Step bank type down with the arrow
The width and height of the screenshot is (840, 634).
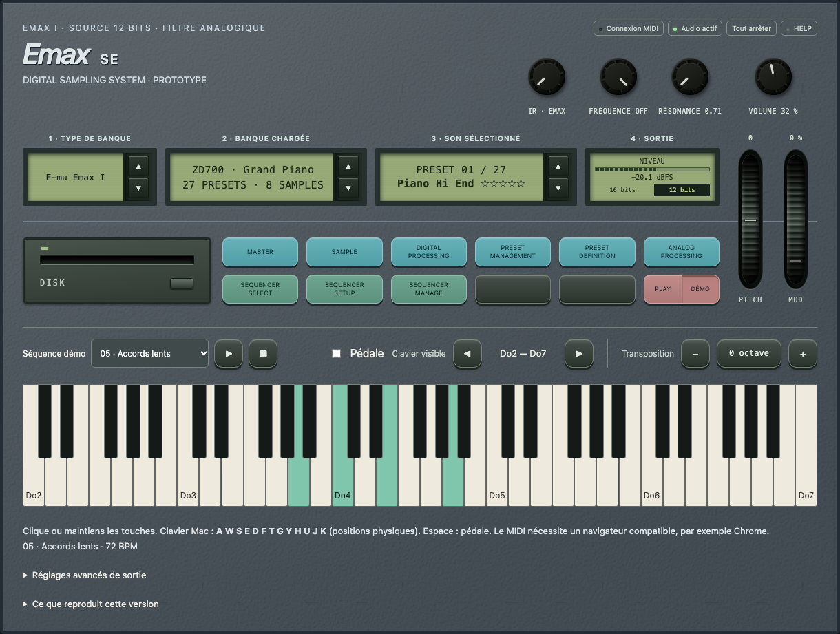(x=138, y=188)
